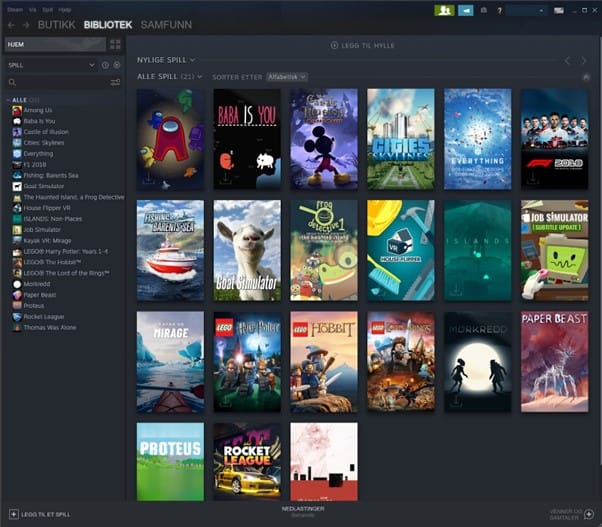The height and width of the screenshot is (527, 602).
Task: Click the search magnifier icon in sidebar
Action: [12, 82]
